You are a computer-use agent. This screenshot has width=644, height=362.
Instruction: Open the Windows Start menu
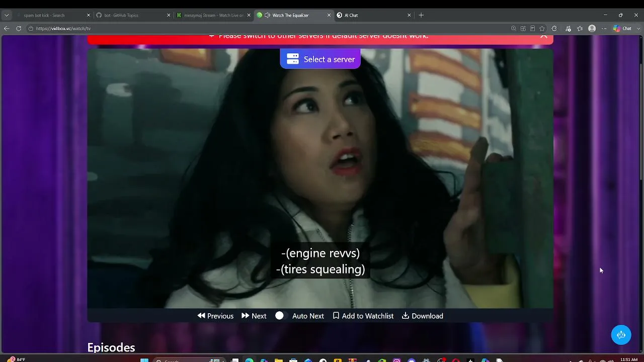tap(144, 360)
